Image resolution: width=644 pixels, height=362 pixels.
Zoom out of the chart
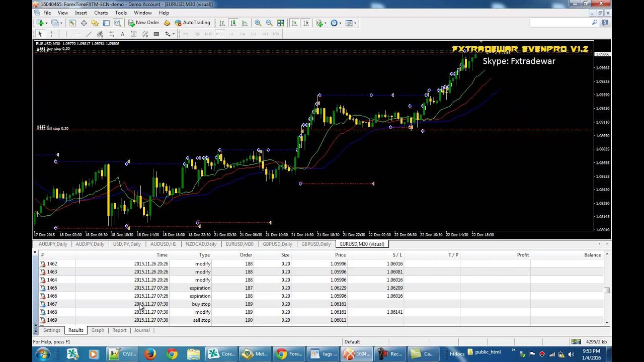pos(269,23)
